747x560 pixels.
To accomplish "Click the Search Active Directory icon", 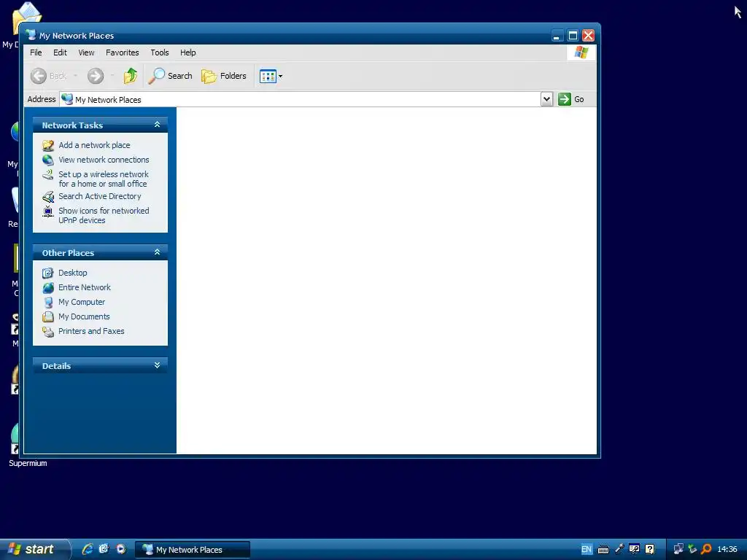I will click(x=48, y=197).
